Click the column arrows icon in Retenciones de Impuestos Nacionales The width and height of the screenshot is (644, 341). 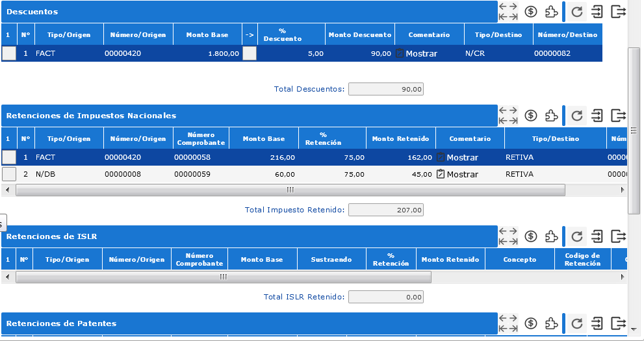tap(508, 116)
